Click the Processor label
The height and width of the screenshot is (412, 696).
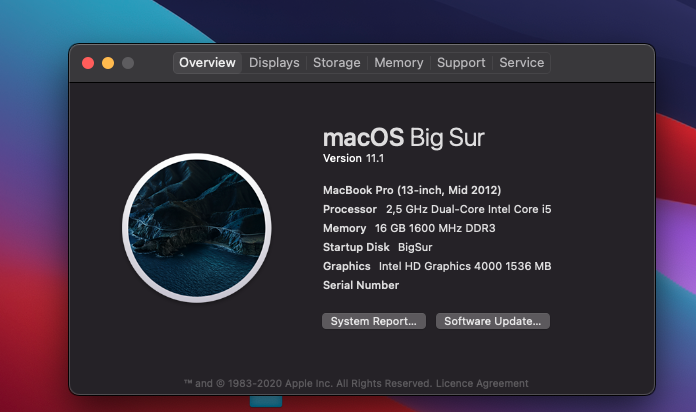350,209
